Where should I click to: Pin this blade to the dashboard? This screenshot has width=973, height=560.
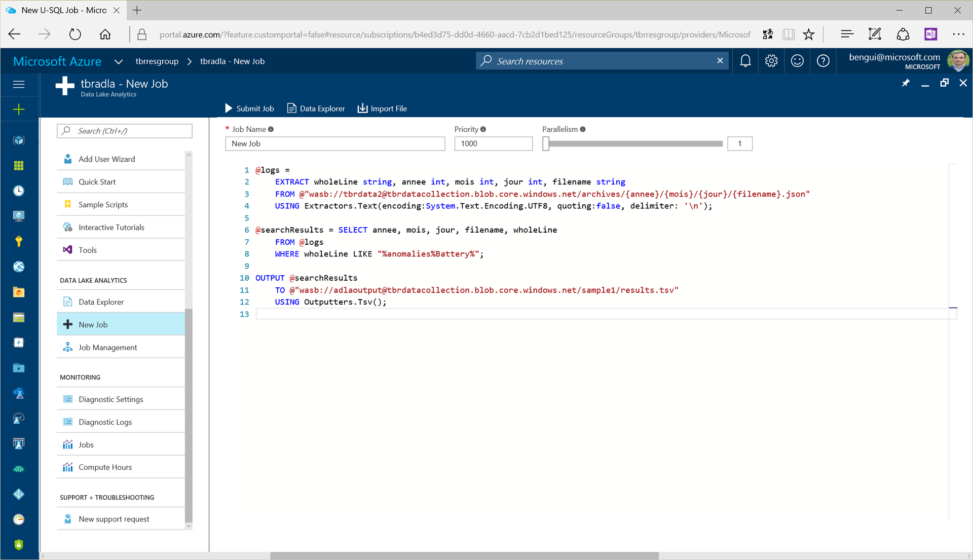coord(906,83)
